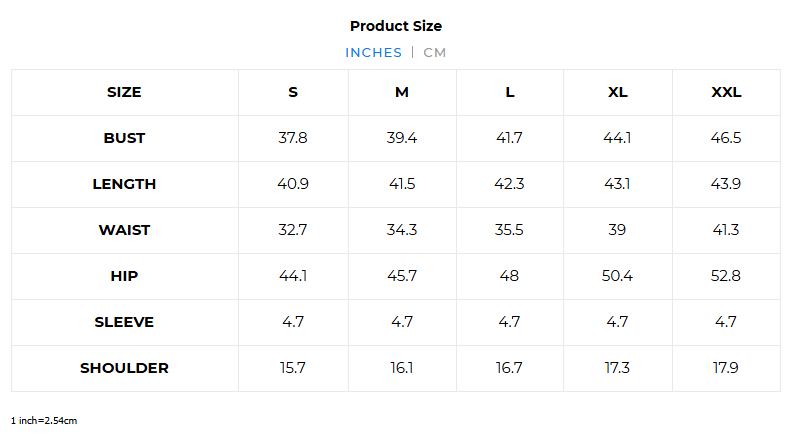The height and width of the screenshot is (435, 791).
Task: Click the bust value 37.8 for S
Action: click(293, 138)
